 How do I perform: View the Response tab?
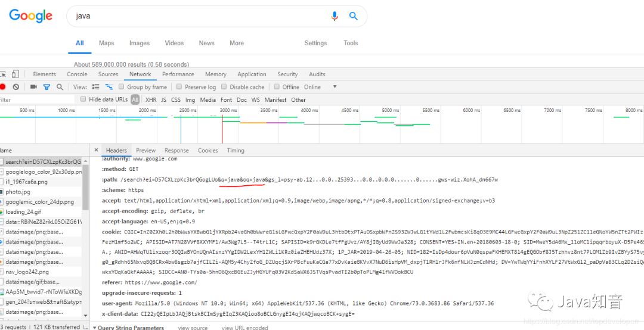[177, 150]
